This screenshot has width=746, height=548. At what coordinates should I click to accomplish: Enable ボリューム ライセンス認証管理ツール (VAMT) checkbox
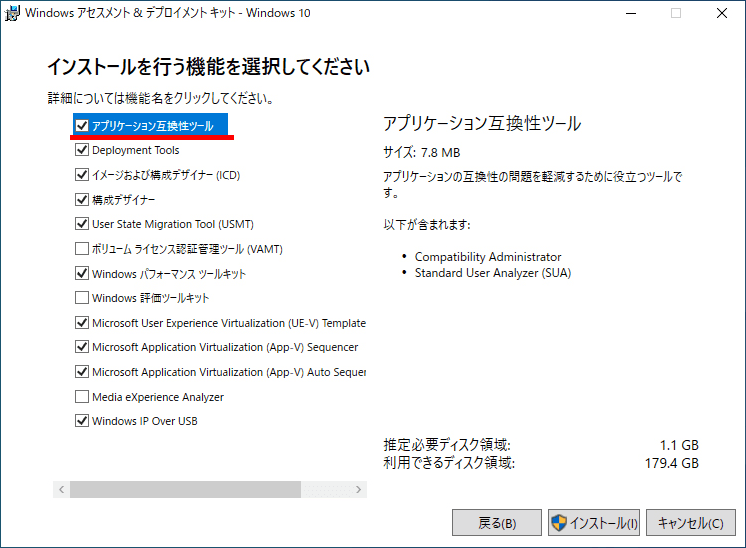click(x=82, y=248)
